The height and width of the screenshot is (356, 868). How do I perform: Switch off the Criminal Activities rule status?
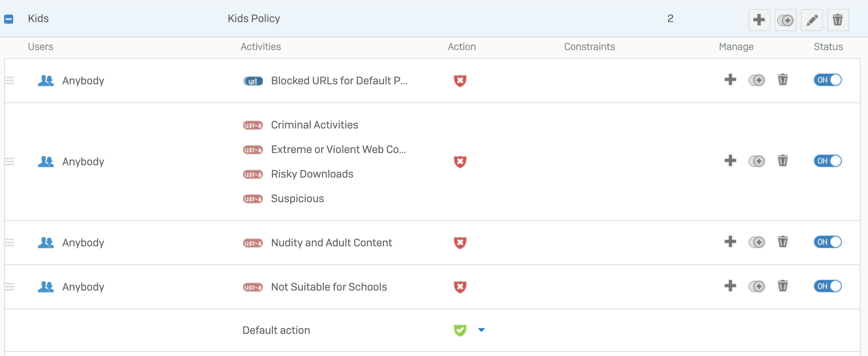(827, 161)
